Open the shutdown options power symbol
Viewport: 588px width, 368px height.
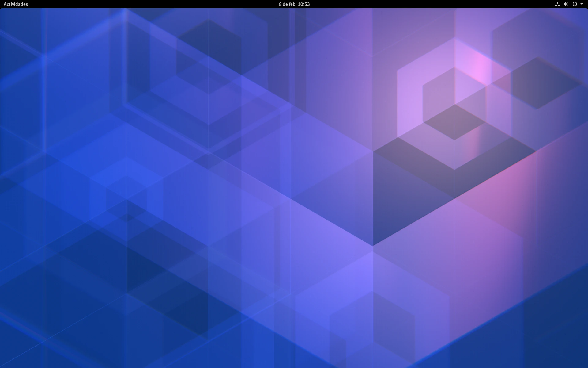[x=575, y=4]
